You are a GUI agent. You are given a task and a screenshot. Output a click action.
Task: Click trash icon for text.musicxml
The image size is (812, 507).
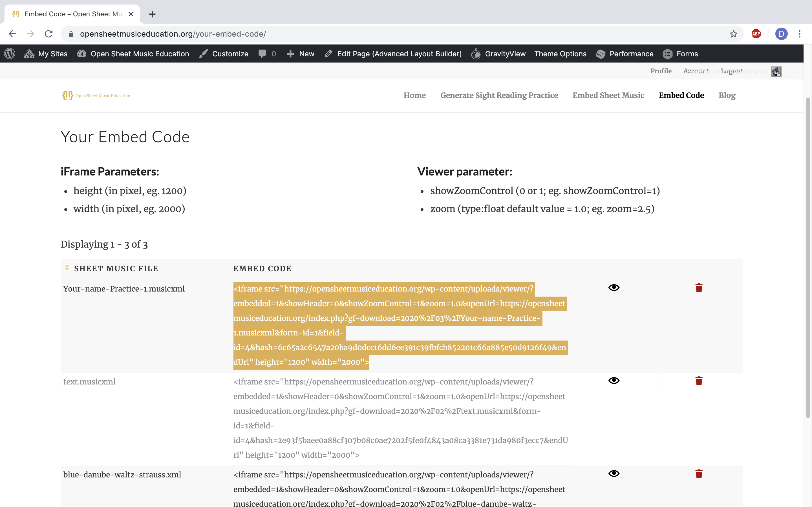point(699,381)
